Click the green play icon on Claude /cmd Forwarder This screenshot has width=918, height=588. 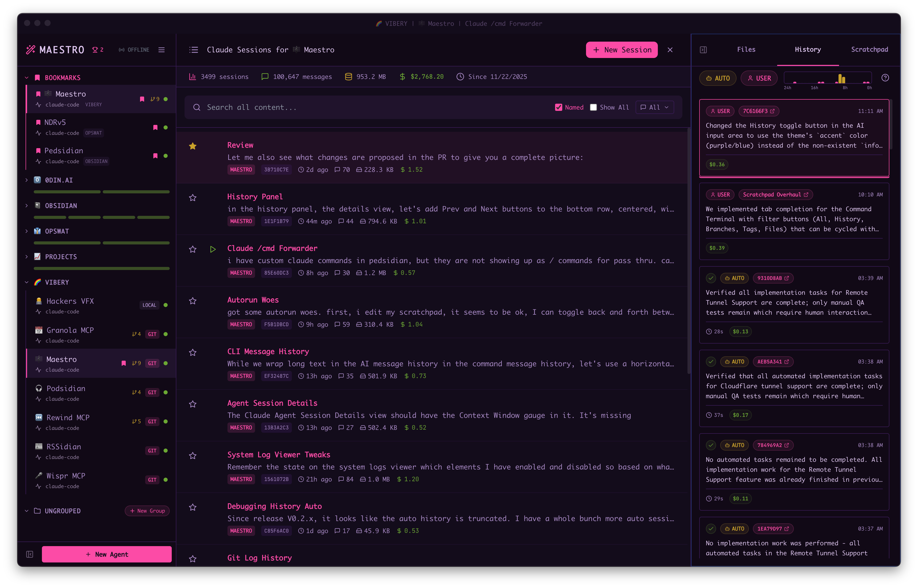(x=213, y=249)
